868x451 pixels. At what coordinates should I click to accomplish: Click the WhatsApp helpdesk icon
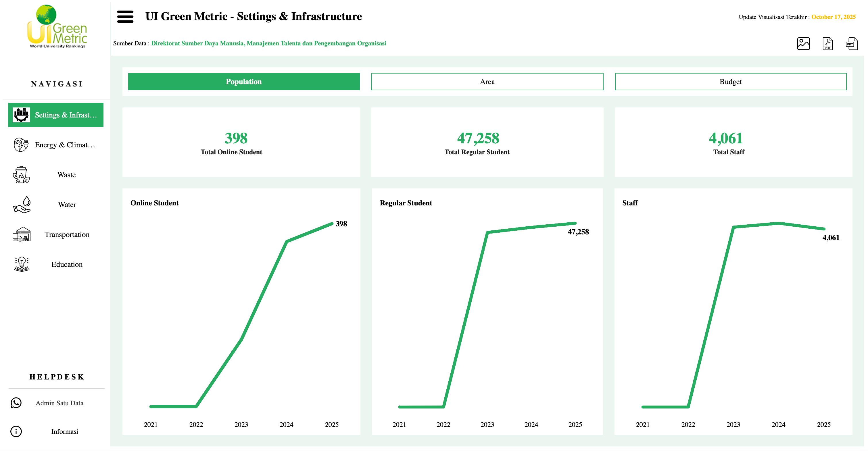tap(16, 403)
